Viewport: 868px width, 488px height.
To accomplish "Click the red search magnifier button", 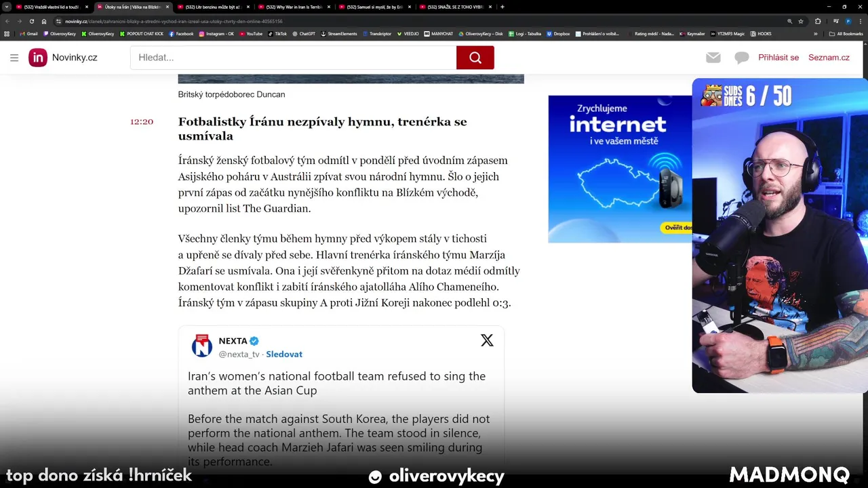I will 475,58.
